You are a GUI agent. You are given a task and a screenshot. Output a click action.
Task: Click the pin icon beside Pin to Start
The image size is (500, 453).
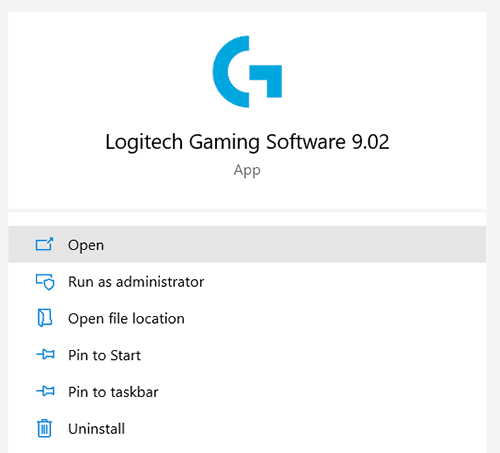pos(45,354)
